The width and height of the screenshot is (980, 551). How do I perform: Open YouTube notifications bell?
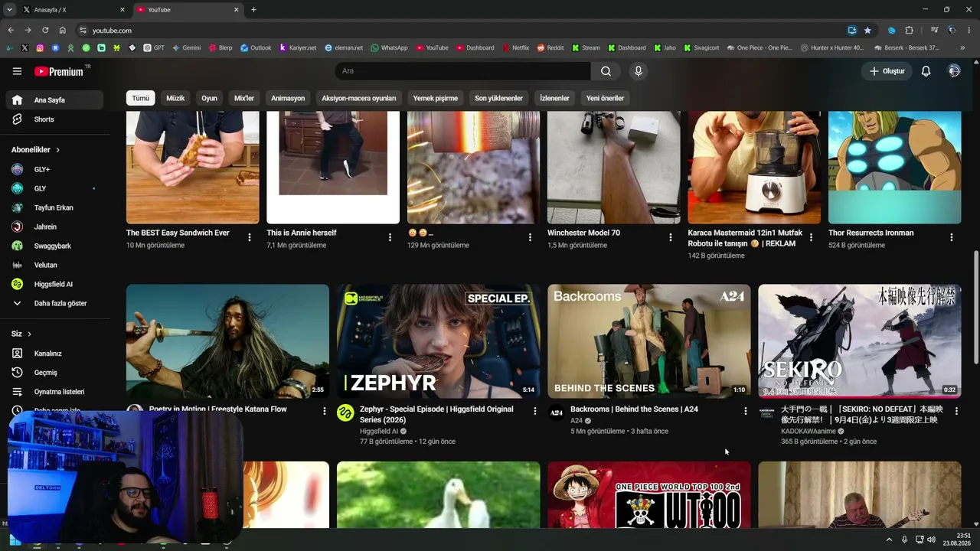coord(926,71)
